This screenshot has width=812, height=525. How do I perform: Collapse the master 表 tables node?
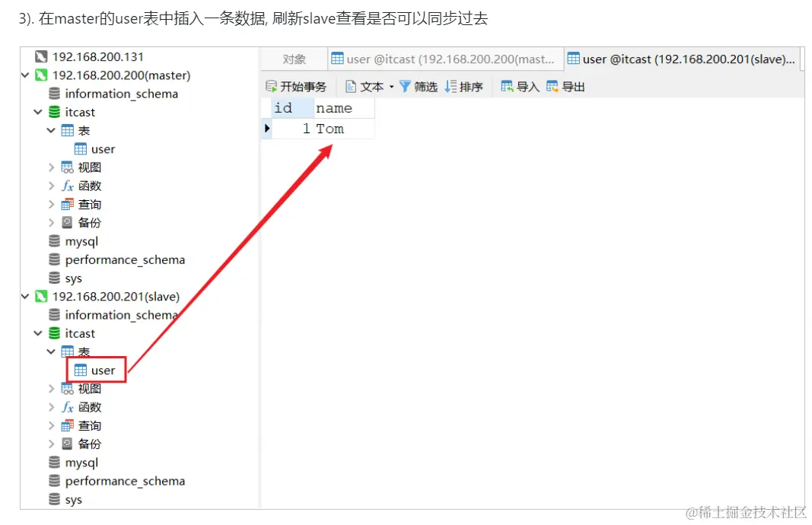(x=51, y=130)
